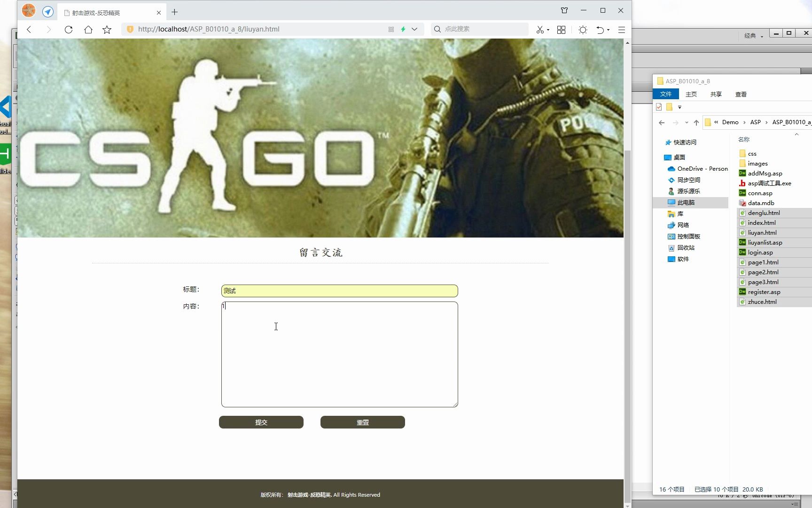Screen dimensions: 812x508
Task: Click the QR code icon in address bar
Action: (391, 29)
